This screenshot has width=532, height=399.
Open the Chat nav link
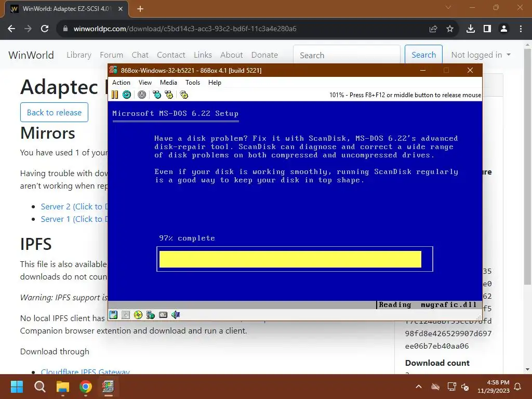[x=140, y=55]
